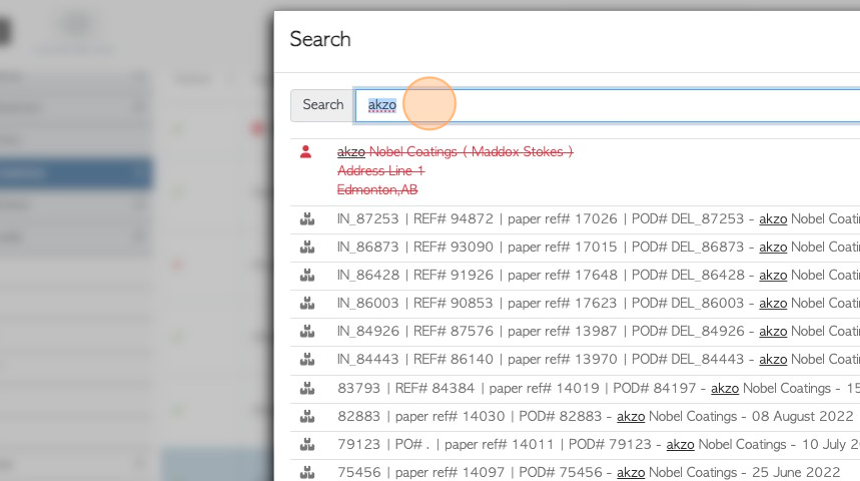Click the shipment icon for IN_86003

307,303
